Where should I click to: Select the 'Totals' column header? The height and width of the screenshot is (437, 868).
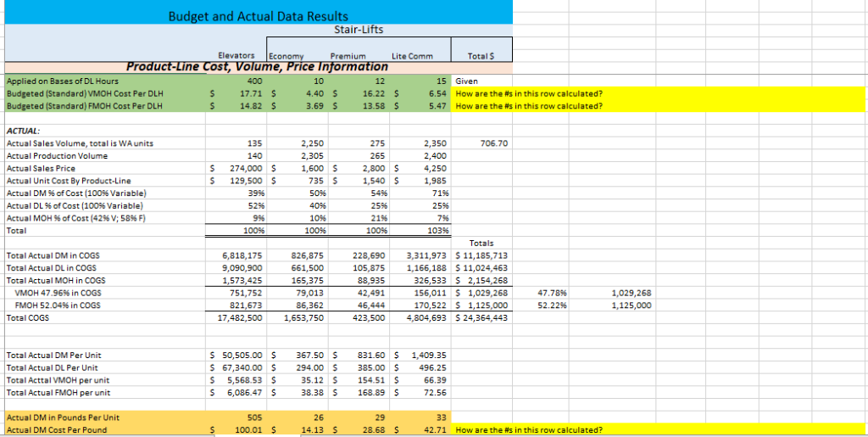(481, 244)
